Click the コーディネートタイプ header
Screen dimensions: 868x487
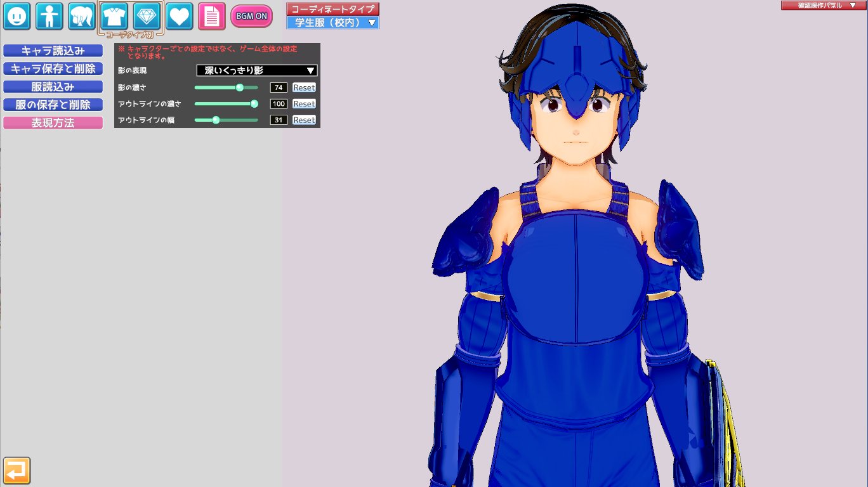[x=332, y=8]
